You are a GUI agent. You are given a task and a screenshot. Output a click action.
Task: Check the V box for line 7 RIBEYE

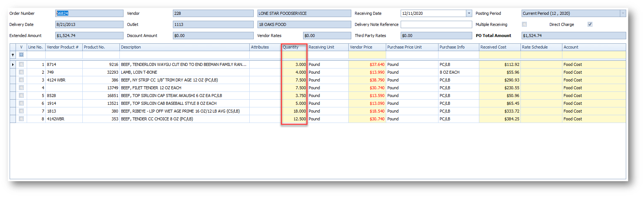coord(21,111)
